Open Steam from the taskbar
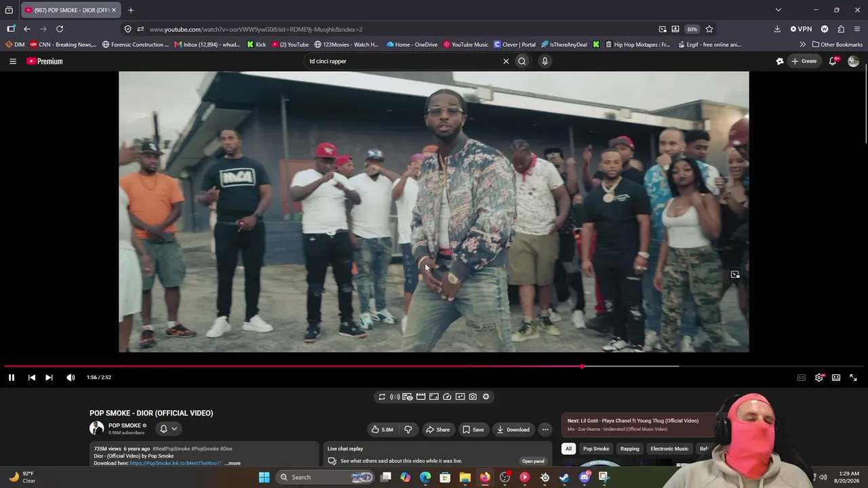This screenshot has height=488, width=868. click(564, 477)
